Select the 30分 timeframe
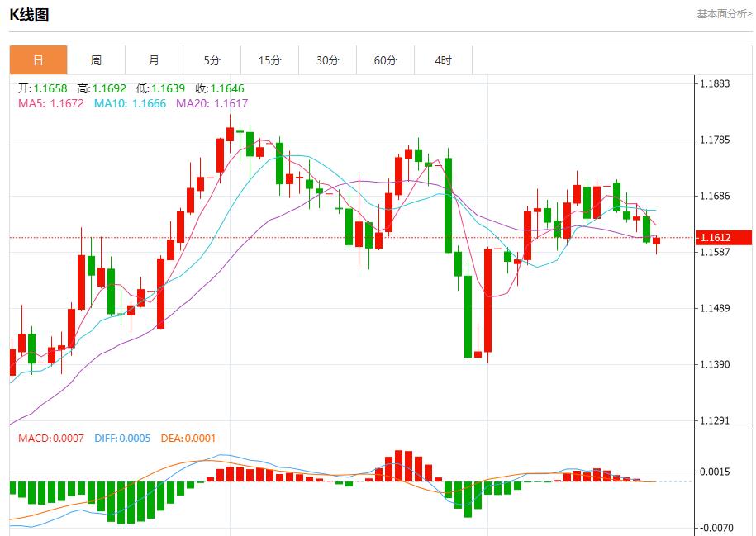Viewport: 756px width, 536px height. point(327,60)
